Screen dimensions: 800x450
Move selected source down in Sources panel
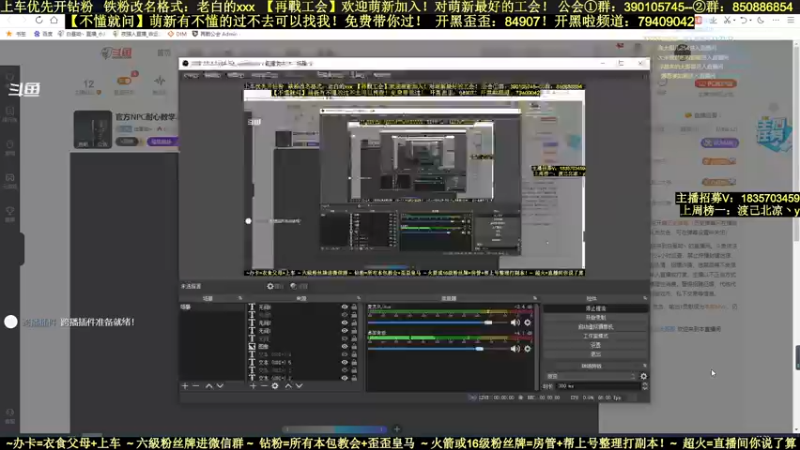[x=299, y=386]
